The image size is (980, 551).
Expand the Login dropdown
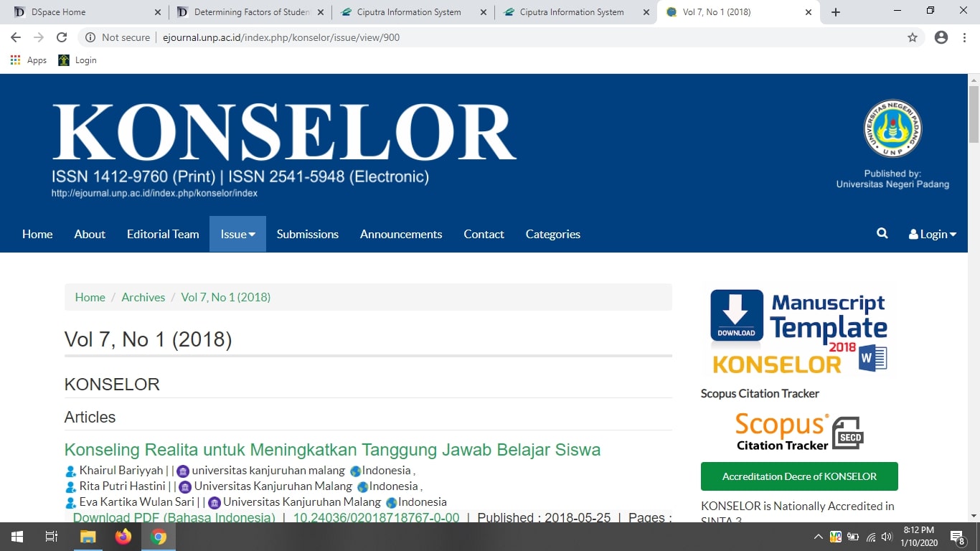(932, 234)
